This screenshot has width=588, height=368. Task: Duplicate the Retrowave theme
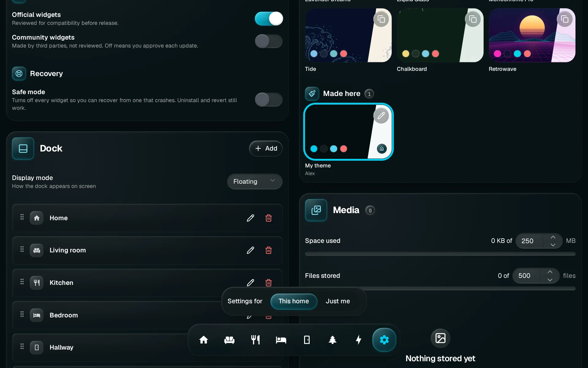[x=564, y=19]
